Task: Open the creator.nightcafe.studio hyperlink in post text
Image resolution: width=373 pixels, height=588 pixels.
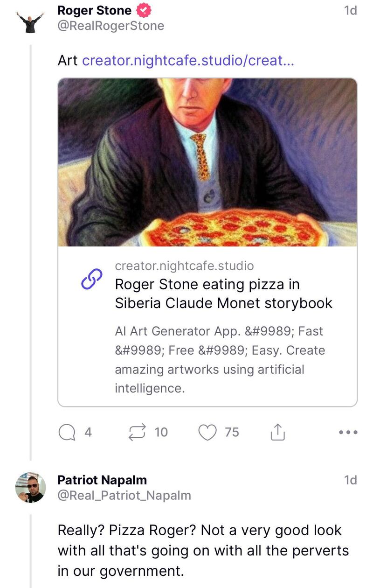Action: pyautogui.click(x=188, y=60)
